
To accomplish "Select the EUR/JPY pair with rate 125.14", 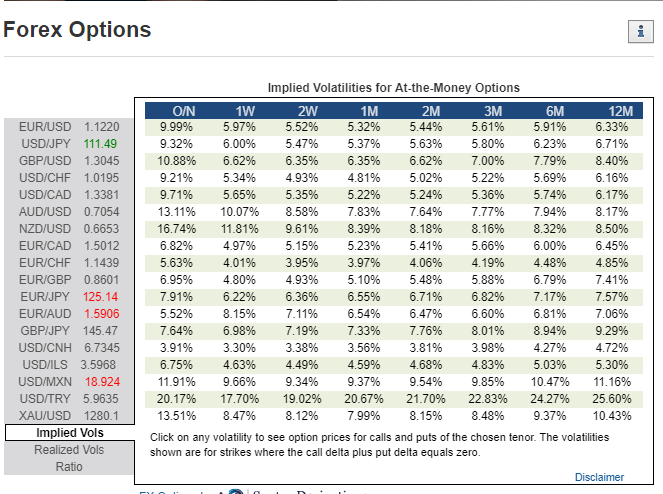I will pyautogui.click(x=69, y=297).
